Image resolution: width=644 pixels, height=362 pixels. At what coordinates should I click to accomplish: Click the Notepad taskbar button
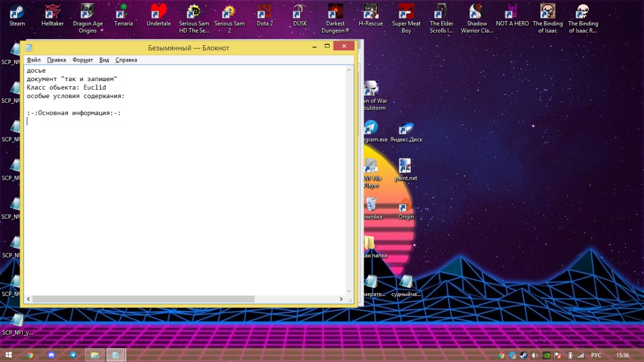116,355
